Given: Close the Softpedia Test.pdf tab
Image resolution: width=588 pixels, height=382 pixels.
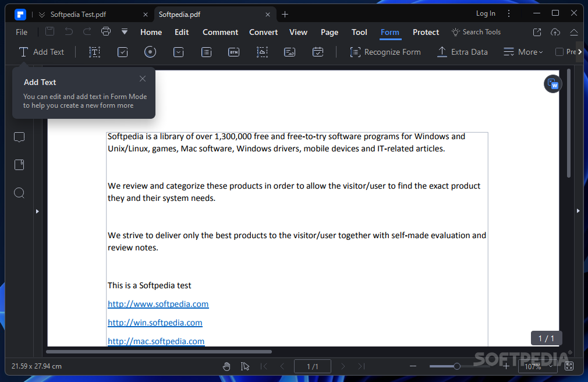Looking at the screenshot, I should 146,15.
